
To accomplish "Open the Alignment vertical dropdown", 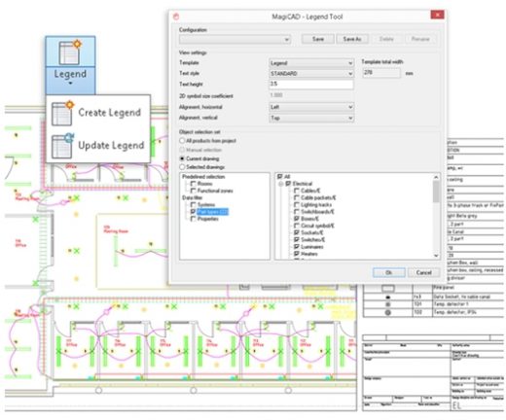I will pyautogui.click(x=311, y=118).
